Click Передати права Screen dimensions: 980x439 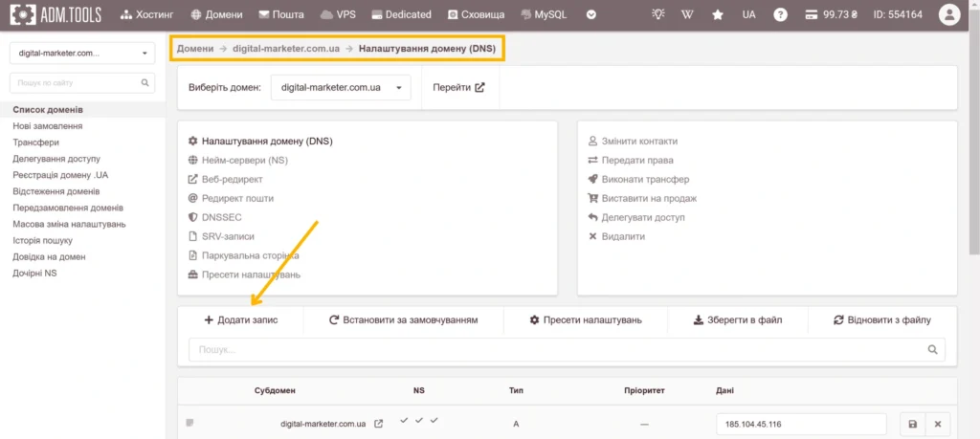(x=631, y=160)
